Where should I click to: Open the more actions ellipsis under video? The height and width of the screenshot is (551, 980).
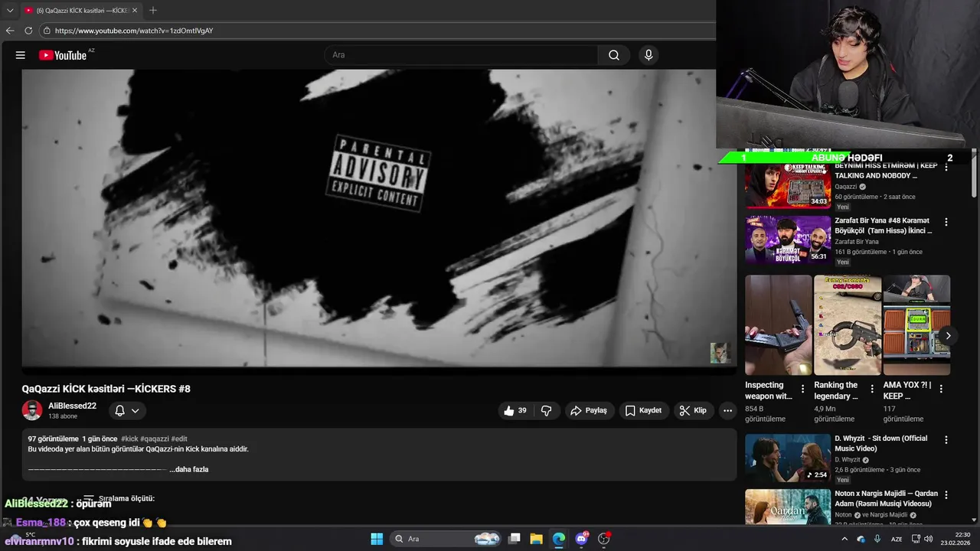(x=727, y=410)
